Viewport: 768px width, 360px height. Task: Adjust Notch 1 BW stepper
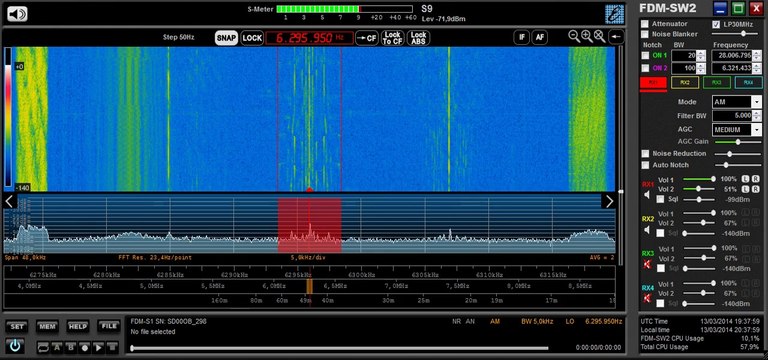[701, 55]
